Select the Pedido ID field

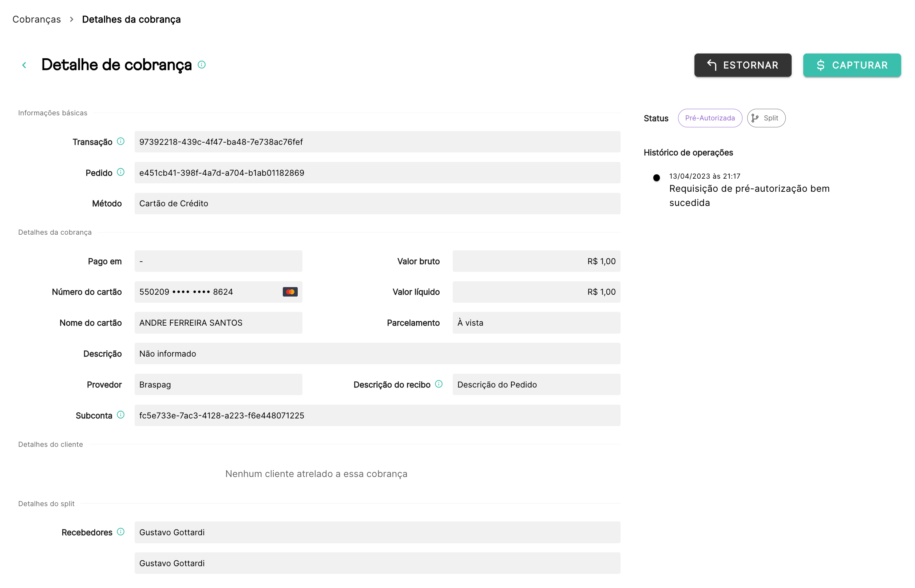coord(377,172)
